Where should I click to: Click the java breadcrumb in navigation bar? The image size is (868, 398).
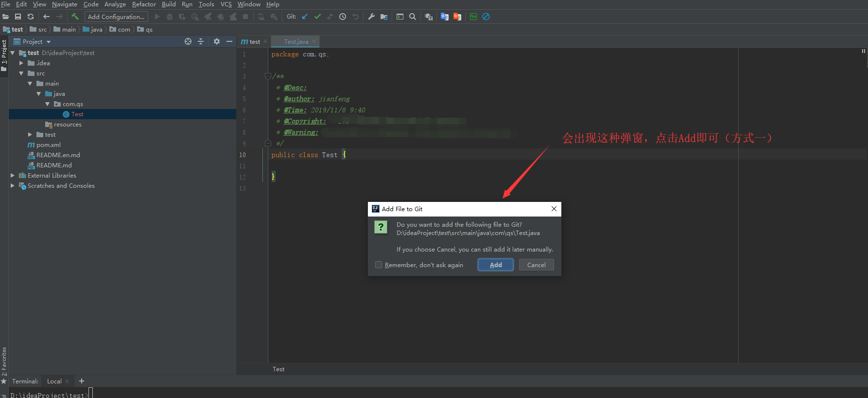pos(92,30)
